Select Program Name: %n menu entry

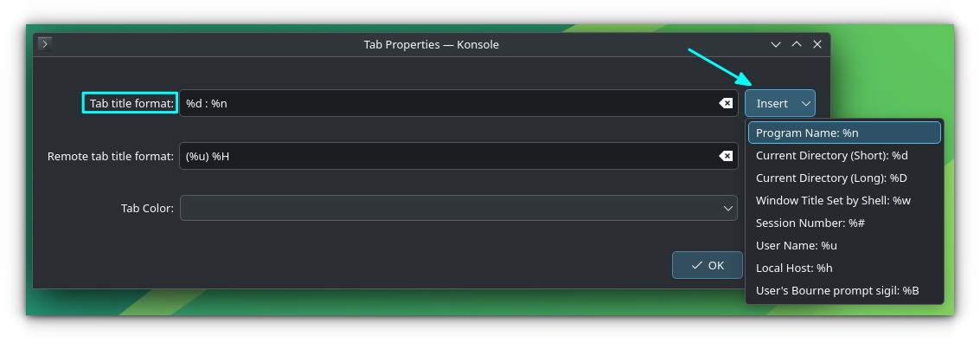pyautogui.click(x=844, y=133)
